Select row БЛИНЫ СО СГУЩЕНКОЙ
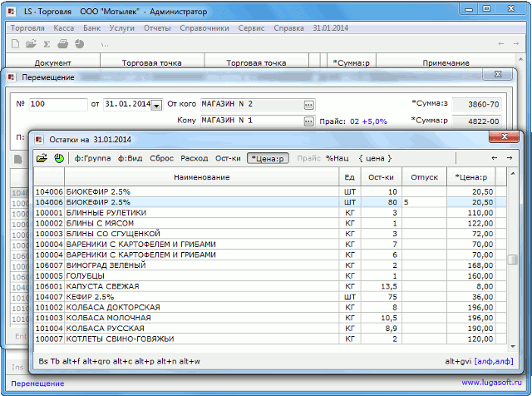This screenshot has width=532, height=396. [x=270, y=234]
